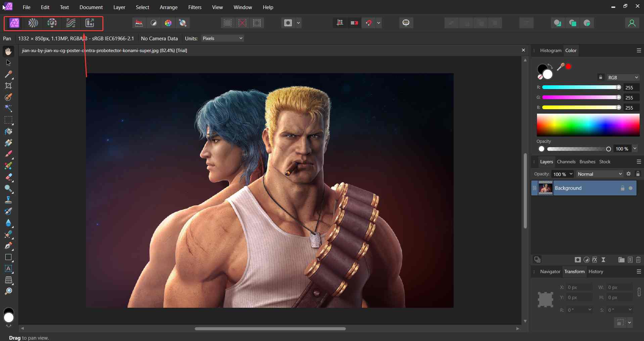Toggle Move By Whole Pixels
This screenshot has width=644, height=341.
coord(354,23)
